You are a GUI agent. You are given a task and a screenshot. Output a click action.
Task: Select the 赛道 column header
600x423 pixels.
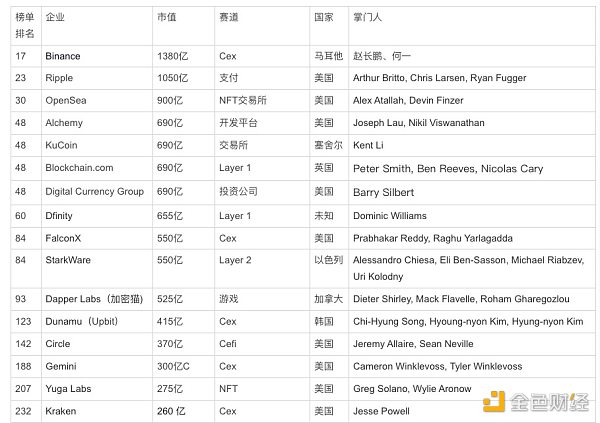coord(229,18)
